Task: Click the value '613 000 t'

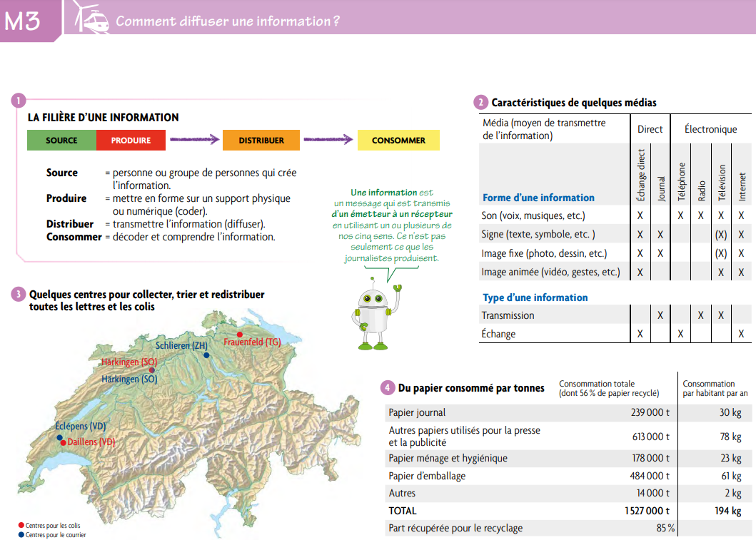Action: [651, 437]
